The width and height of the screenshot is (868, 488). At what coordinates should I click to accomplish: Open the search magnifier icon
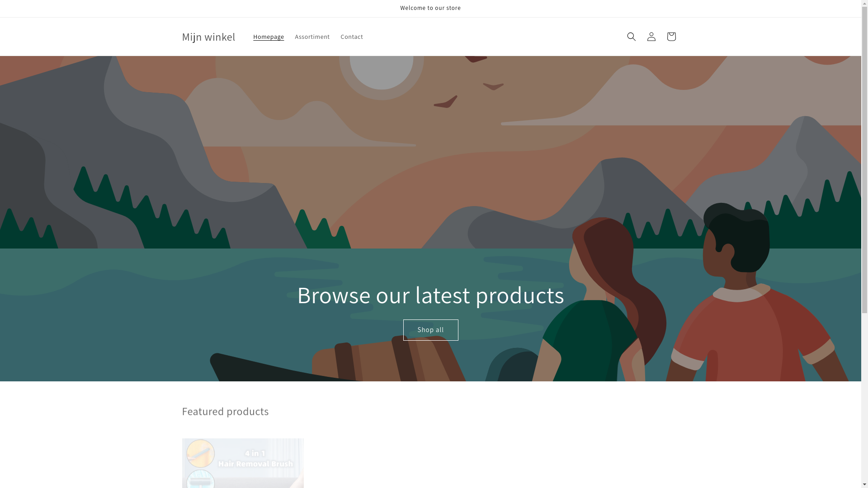(631, 37)
